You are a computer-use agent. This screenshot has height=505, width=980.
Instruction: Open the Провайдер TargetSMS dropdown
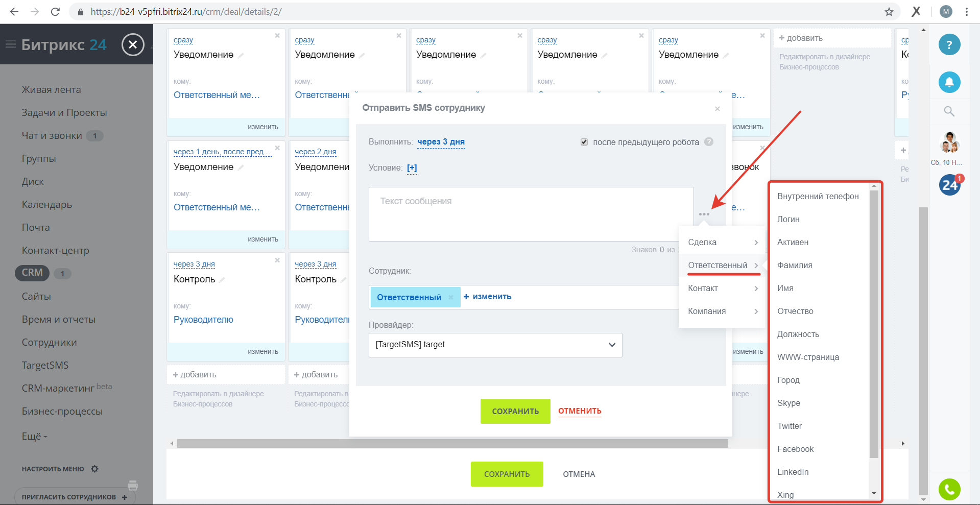(495, 345)
